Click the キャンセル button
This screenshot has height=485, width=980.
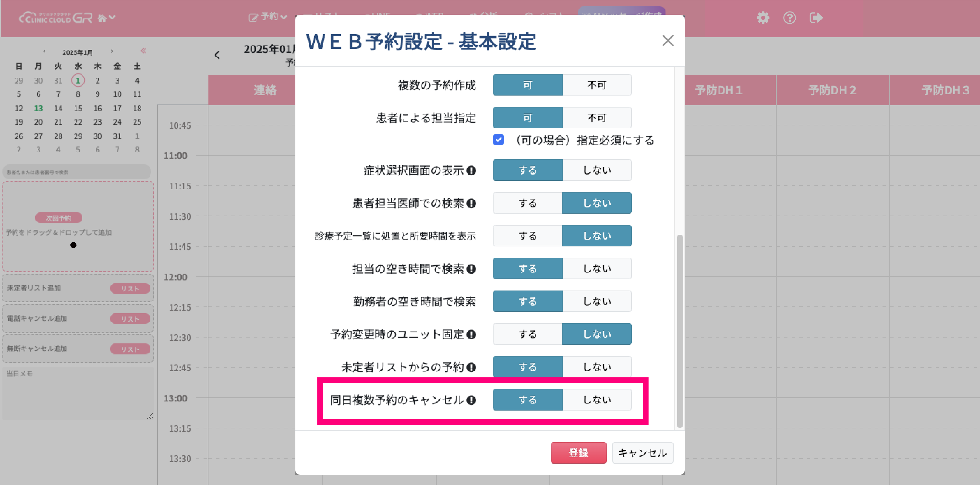pyautogui.click(x=642, y=453)
